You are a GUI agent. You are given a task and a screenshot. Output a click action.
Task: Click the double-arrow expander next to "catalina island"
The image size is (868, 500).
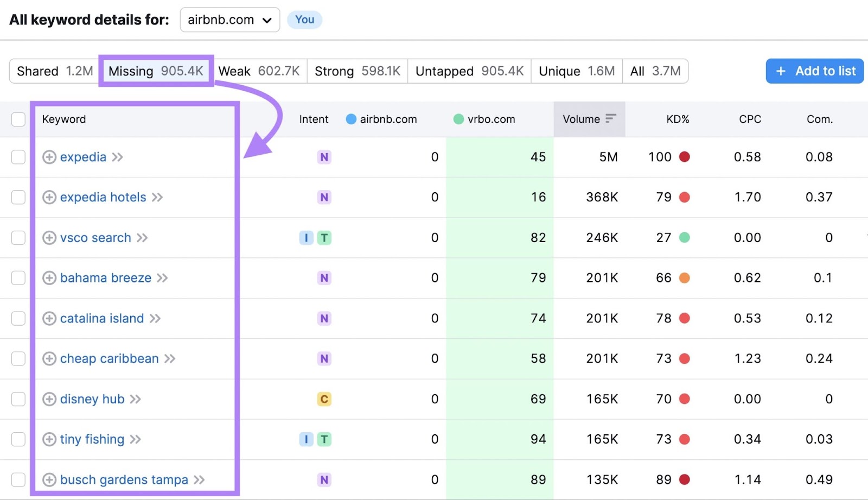point(157,318)
